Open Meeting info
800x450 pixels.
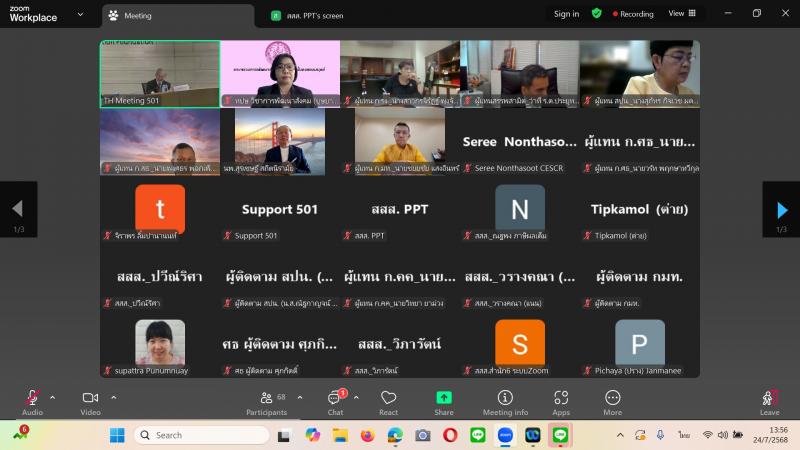click(505, 402)
